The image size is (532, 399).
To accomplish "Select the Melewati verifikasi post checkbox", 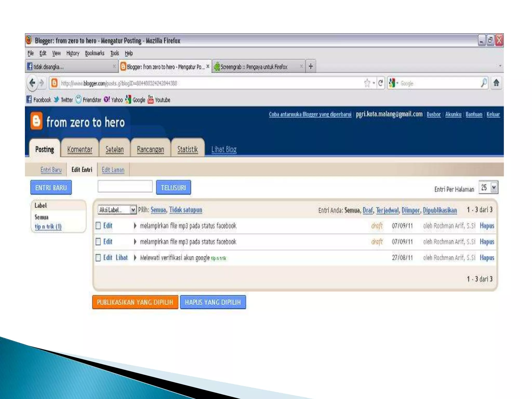I will (x=98, y=258).
